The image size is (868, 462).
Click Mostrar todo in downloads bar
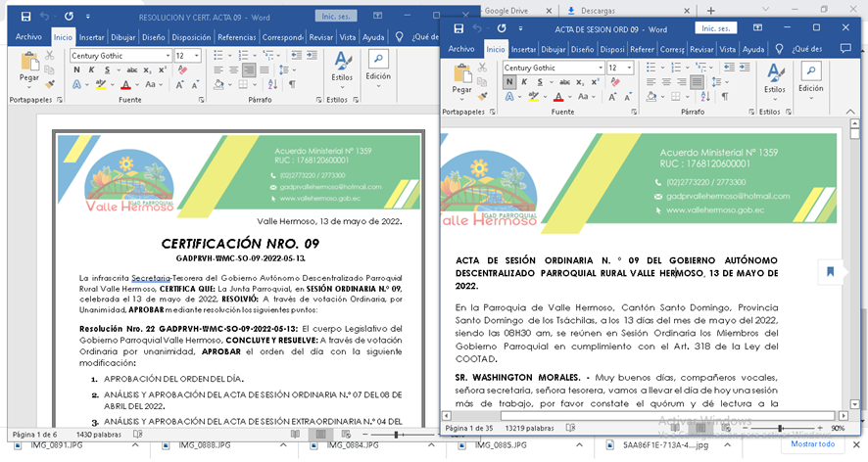[x=812, y=443]
